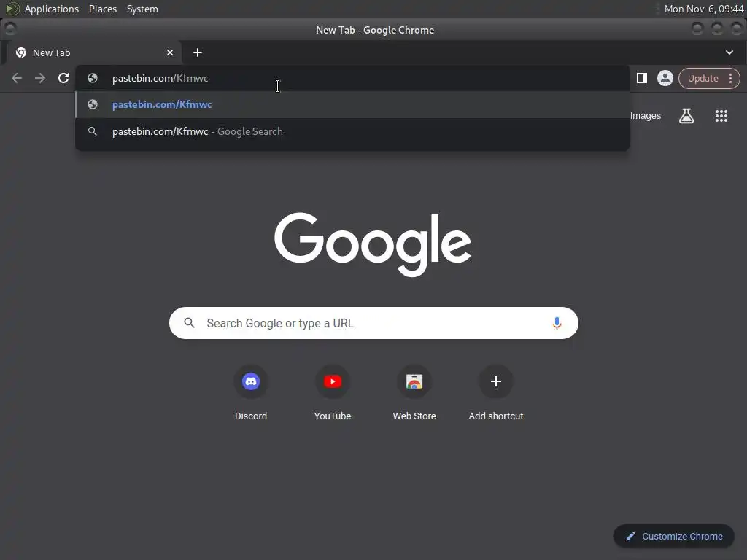Toggle the side panel icon
This screenshot has width=747, height=560.
(x=642, y=78)
